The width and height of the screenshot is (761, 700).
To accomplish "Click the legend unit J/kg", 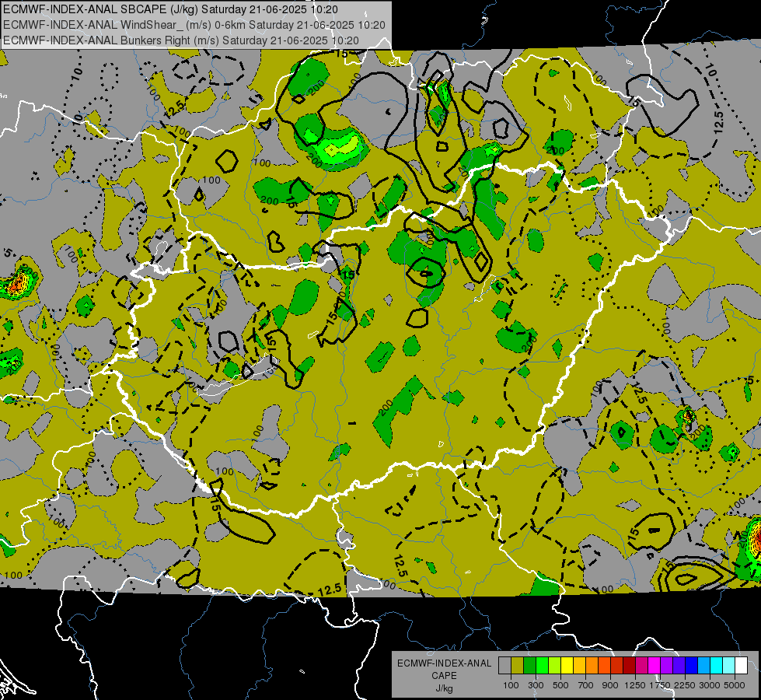I will [x=444, y=688].
